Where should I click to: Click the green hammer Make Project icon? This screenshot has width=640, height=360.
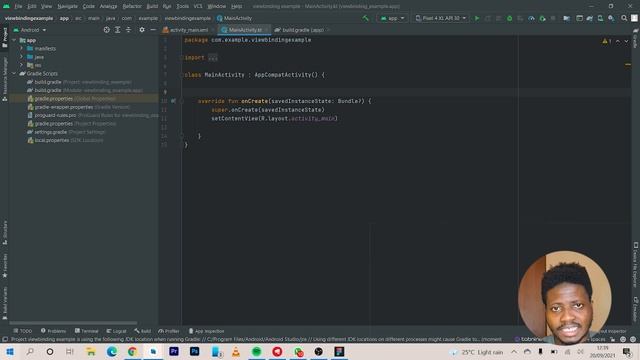(x=365, y=18)
